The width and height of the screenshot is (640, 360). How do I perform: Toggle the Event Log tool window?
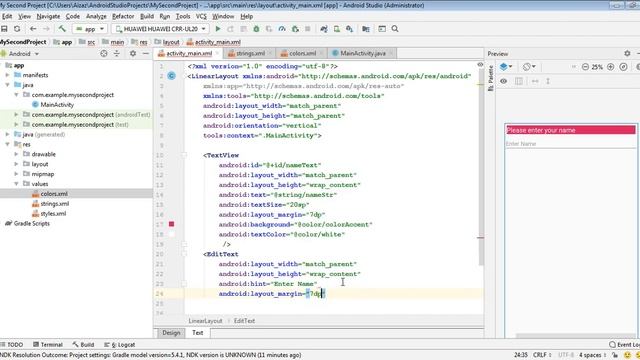pyautogui.click(x=624, y=344)
